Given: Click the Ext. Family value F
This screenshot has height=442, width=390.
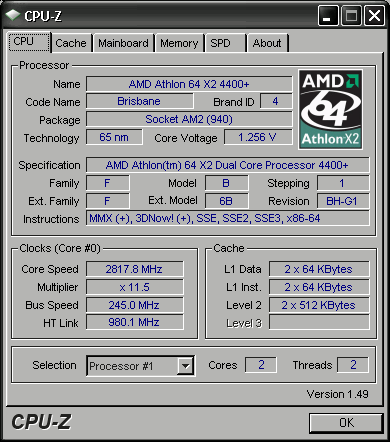Looking at the screenshot, I should point(107,201).
